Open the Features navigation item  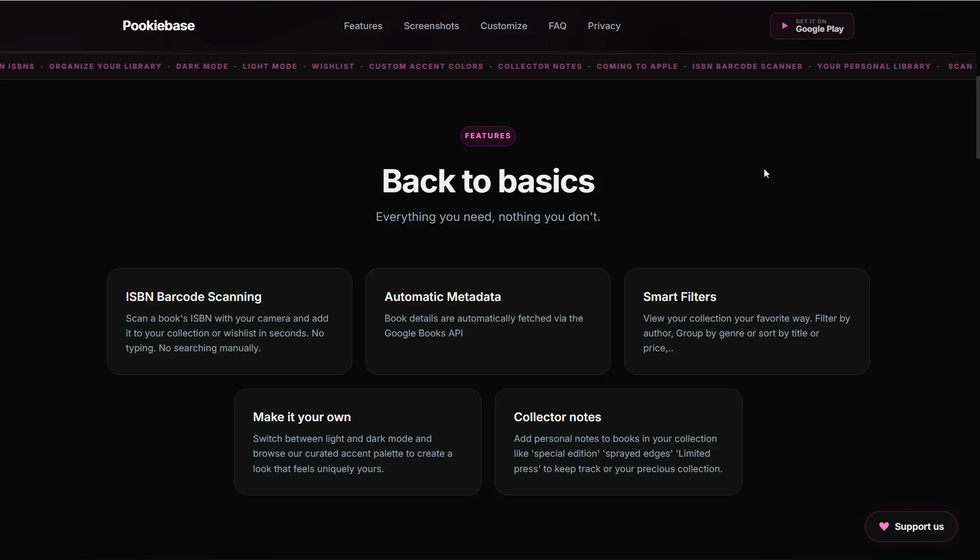click(x=363, y=25)
